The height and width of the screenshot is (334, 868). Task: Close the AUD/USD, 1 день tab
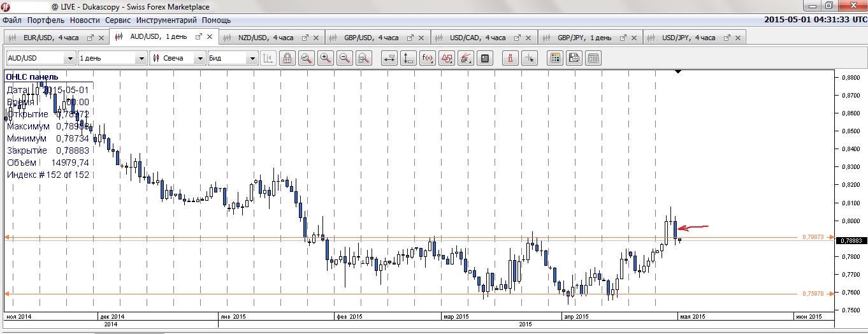pyautogui.click(x=209, y=37)
